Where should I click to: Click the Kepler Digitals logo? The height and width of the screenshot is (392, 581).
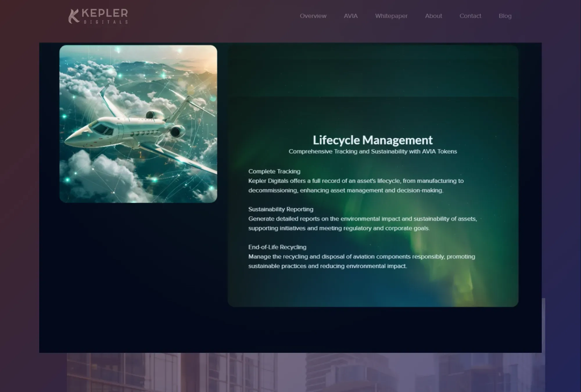coord(98,16)
